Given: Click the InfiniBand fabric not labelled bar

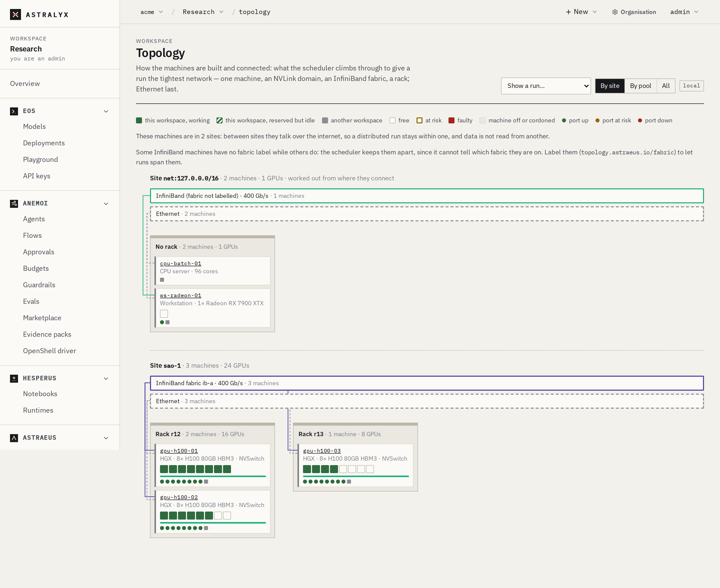Looking at the screenshot, I should coord(427,196).
